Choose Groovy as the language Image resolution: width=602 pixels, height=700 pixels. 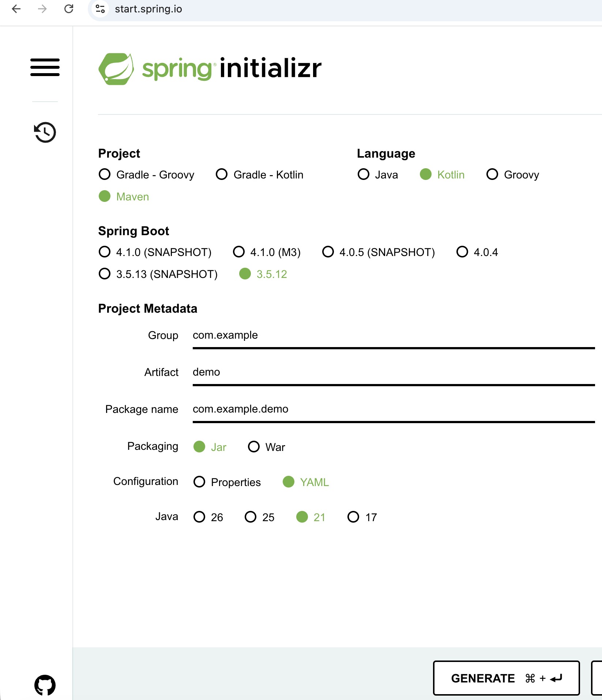513,174
